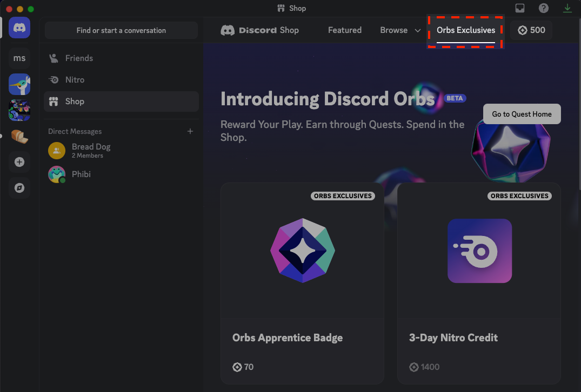The image size is (581, 392).
Task: Switch to the Featured tab
Action: [x=345, y=30]
